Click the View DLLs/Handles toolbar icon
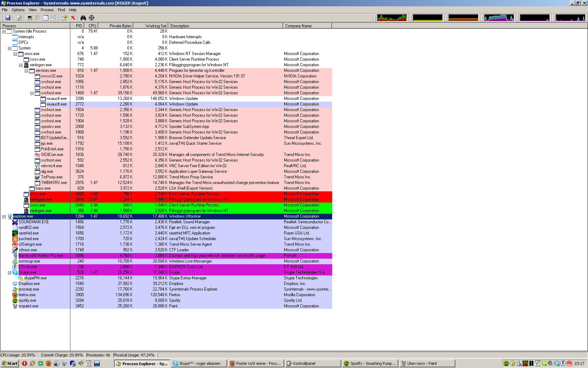The height and width of the screenshot is (368, 588). tap(54, 18)
